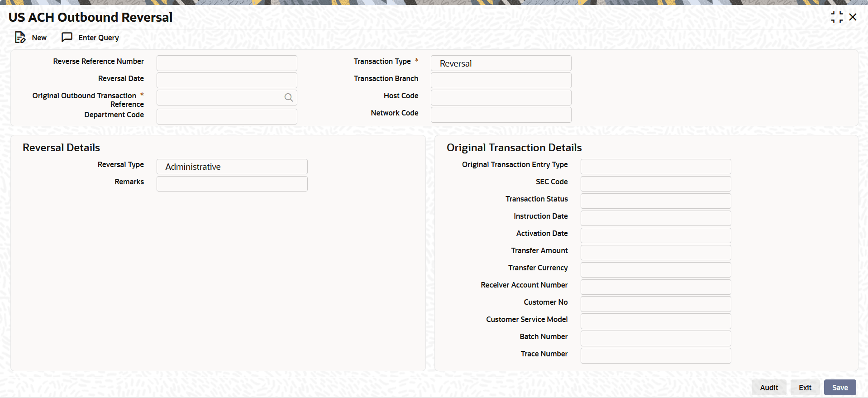868x398 pixels.
Task: Click the Enter Query label in the toolbar
Action: [x=99, y=38]
